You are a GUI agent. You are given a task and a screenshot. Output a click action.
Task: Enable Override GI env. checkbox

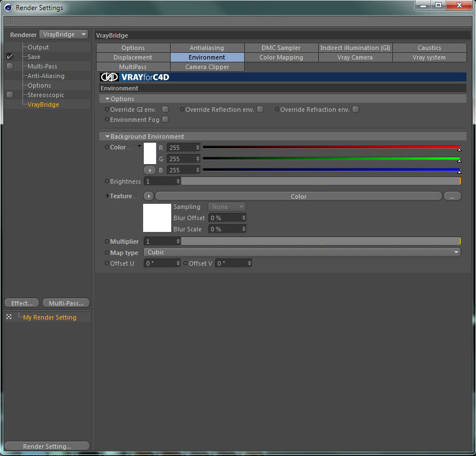click(x=166, y=109)
